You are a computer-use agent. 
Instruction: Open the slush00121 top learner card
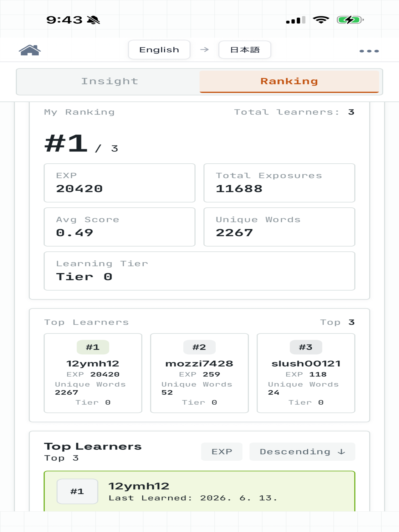(x=306, y=373)
